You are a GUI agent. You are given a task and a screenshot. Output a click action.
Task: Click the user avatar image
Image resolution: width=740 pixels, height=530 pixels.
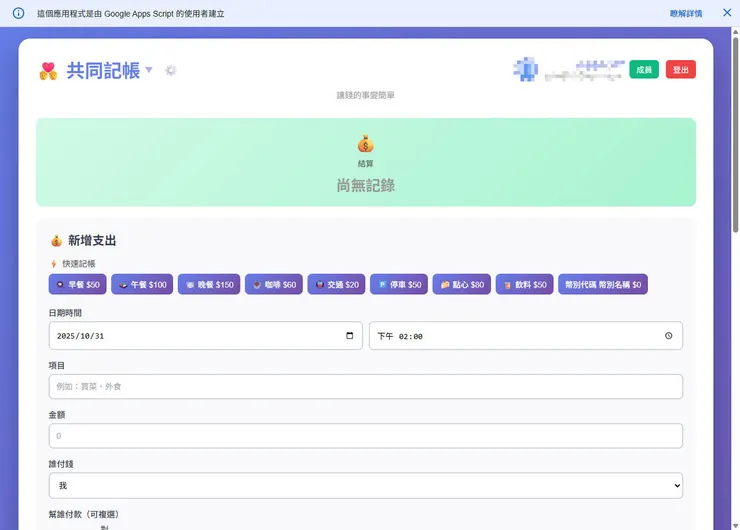click(x=525, y=69)
